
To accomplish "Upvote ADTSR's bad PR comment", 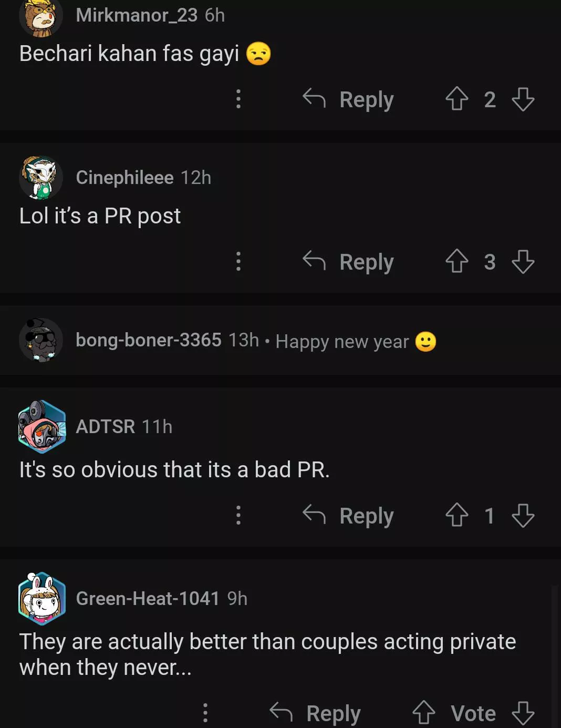I will point(456,515).
